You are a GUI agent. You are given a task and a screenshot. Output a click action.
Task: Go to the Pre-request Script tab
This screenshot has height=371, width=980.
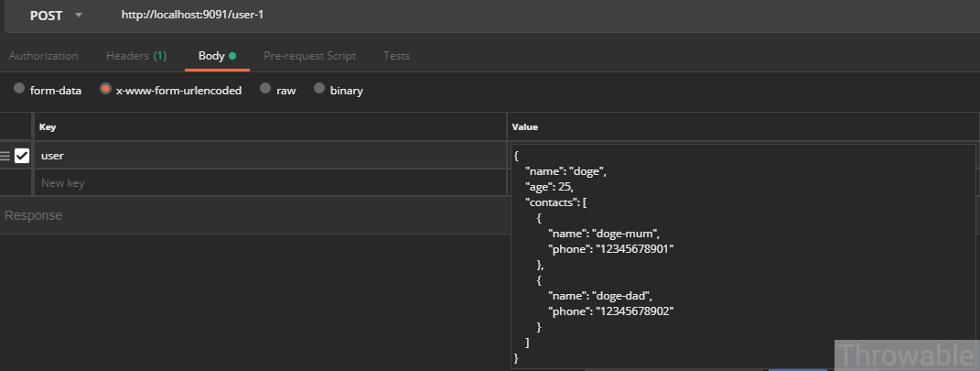click(x=309, y=56)
